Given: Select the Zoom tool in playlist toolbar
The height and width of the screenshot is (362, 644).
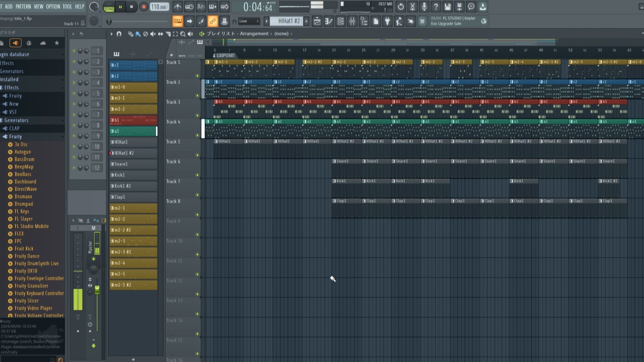Looking at the screenshot, I should (183, 34).
